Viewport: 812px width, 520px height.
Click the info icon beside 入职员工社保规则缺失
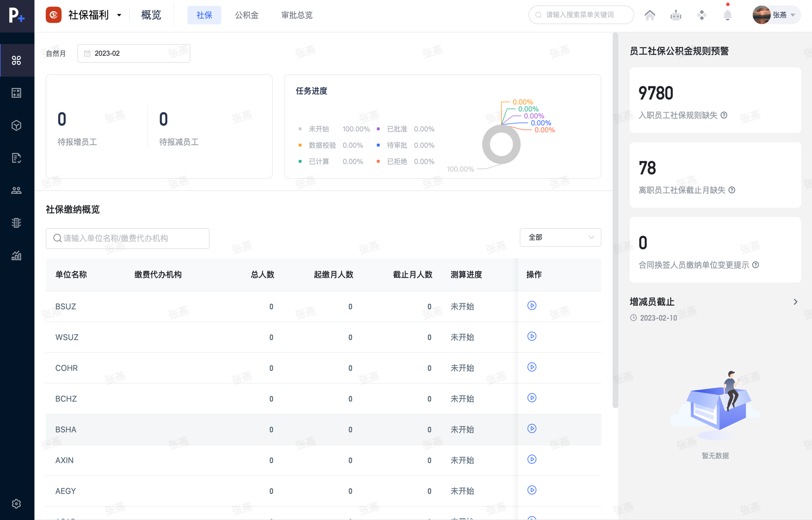click(x=724, y=115)
